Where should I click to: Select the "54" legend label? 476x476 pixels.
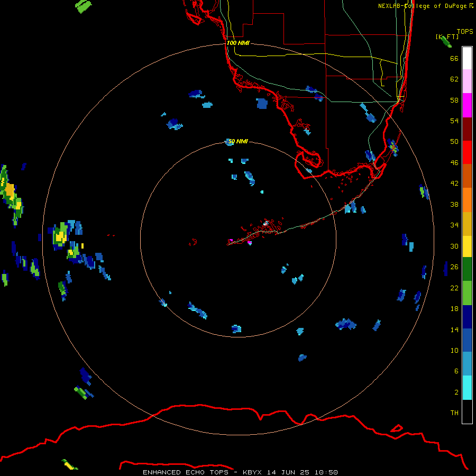coord(454,121)
